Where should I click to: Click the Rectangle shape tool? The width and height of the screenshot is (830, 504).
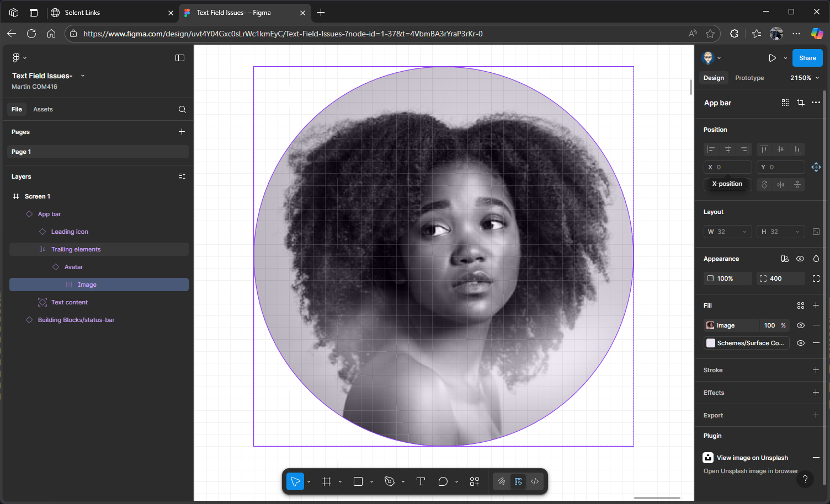[x=358, y=481]
